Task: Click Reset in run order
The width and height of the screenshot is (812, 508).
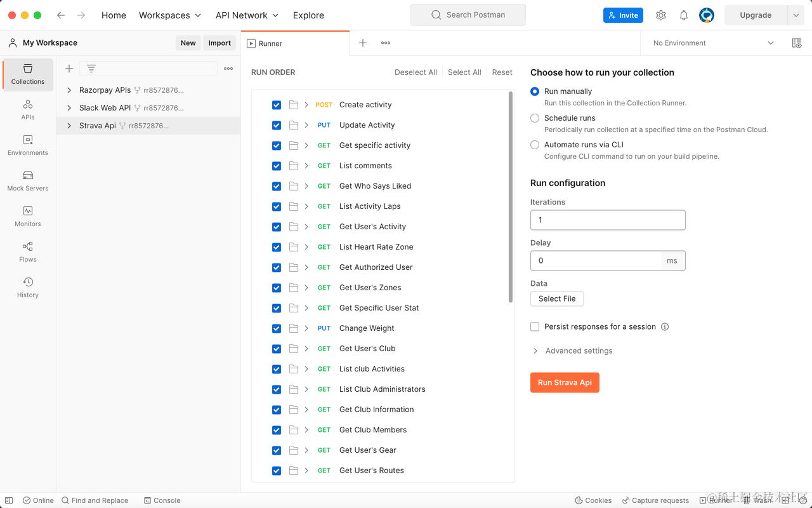Action: (x=502, y=72)
